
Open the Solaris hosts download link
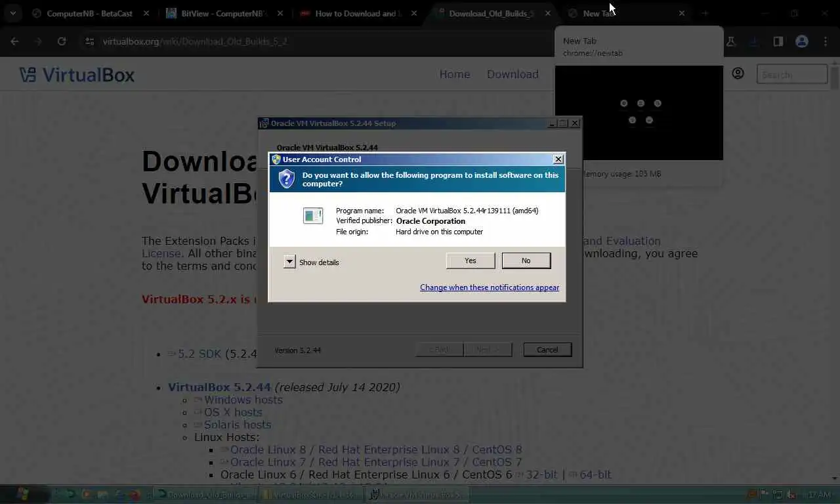(238, 425)
